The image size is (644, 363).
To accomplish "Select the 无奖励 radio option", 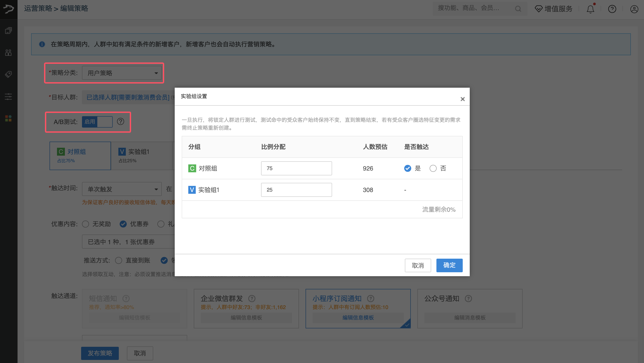I will pyautogui.click(x=85, y=224).
